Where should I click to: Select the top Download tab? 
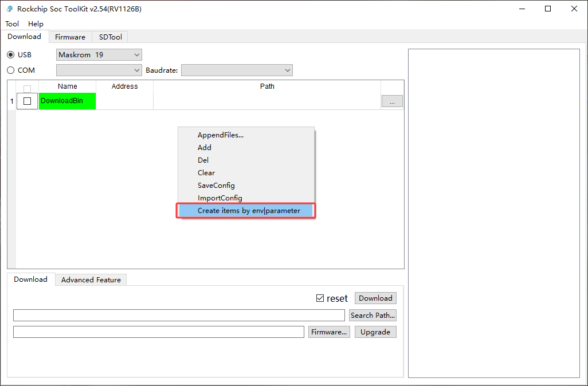[25, 36]
